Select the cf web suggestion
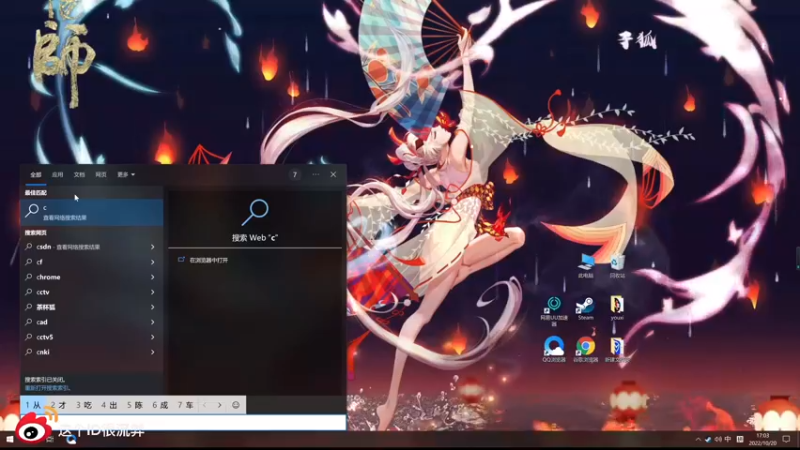The height and width of the screenshot is (450, 800). coord(85,262)
